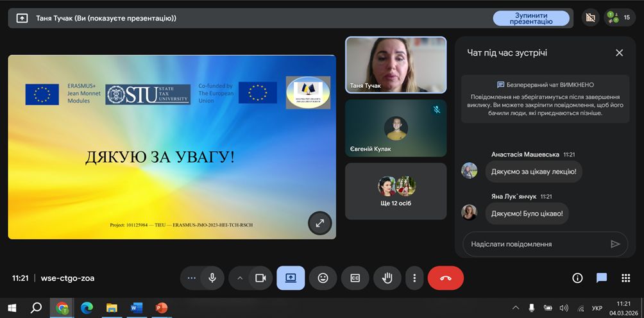Toggle the camera on or off

pyautogui.click(x=260, y=278)
